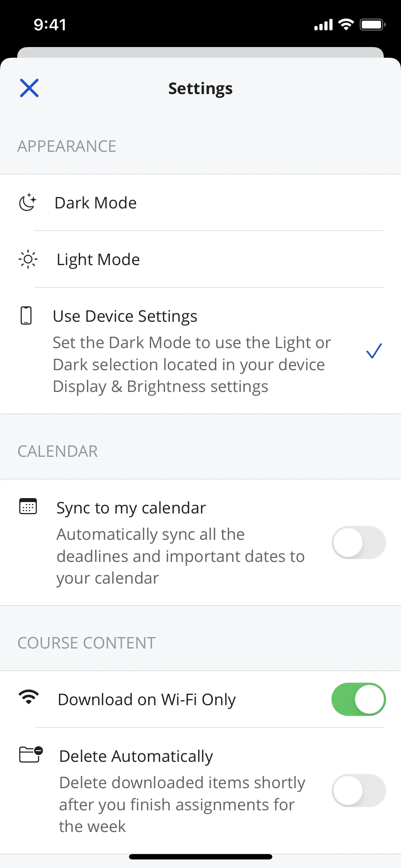Tap the battery icon in status bar
Viewport: 401px width, 868px height.
372,25
